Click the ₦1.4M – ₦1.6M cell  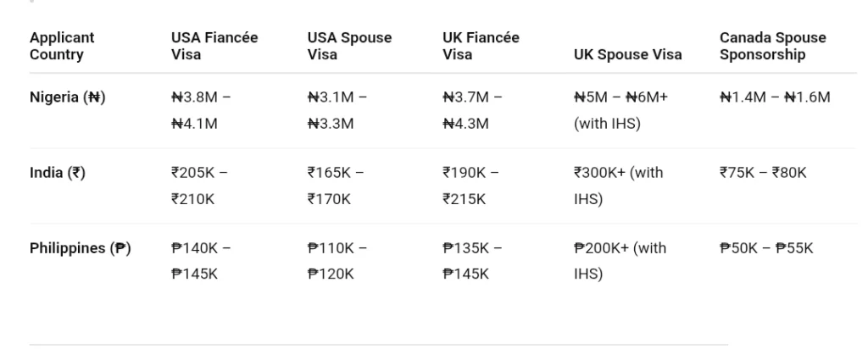[775, 98]
